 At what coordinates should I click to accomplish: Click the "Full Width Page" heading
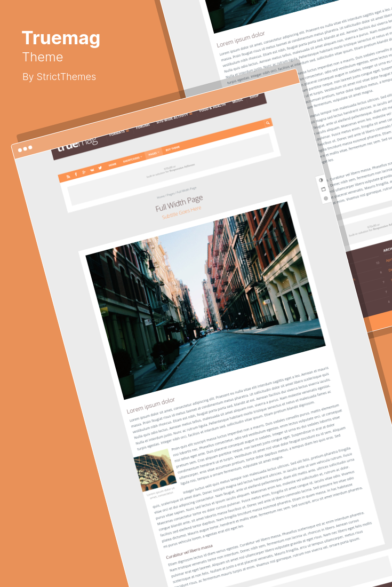coord(179,203)
